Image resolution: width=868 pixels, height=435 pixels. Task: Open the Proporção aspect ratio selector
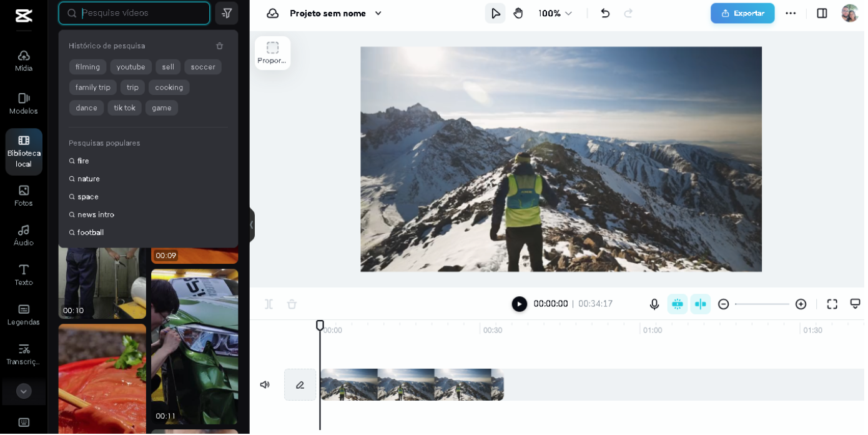pos(274,53)
